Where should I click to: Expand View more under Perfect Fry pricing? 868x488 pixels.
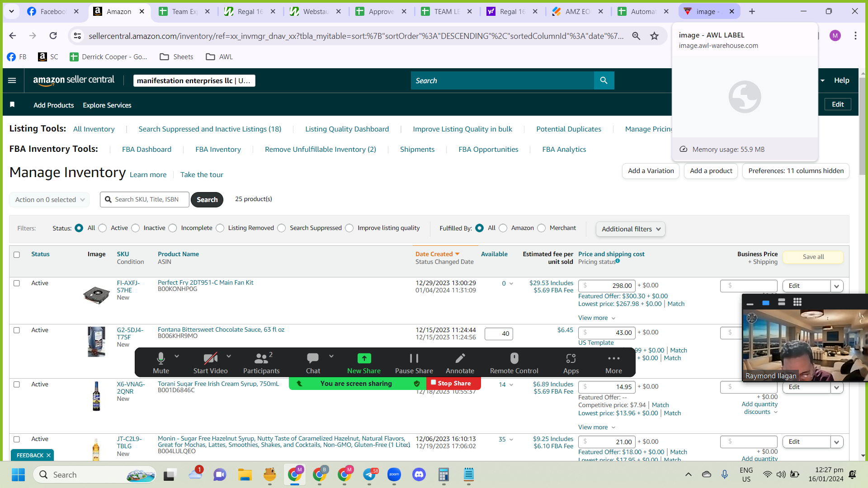point(597,318)
